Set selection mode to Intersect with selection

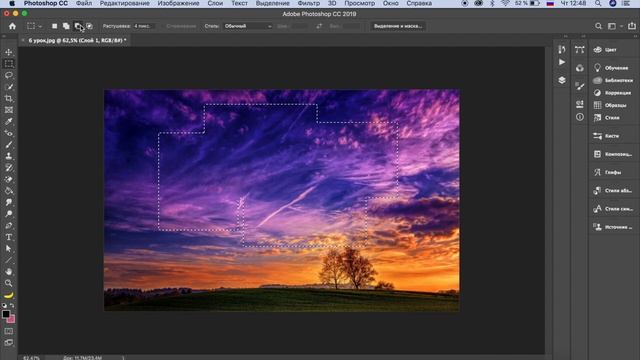(x=89, y=26)
